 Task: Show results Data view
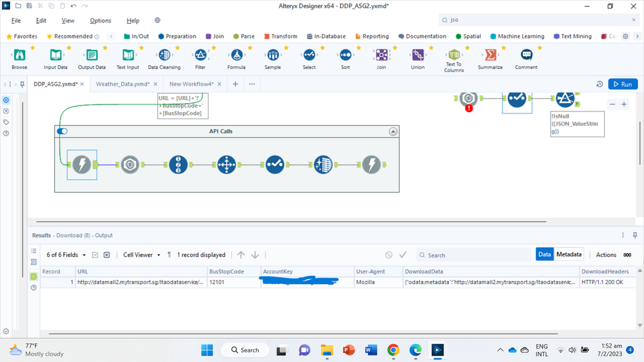pyautogui.click(x=545, y=254)
